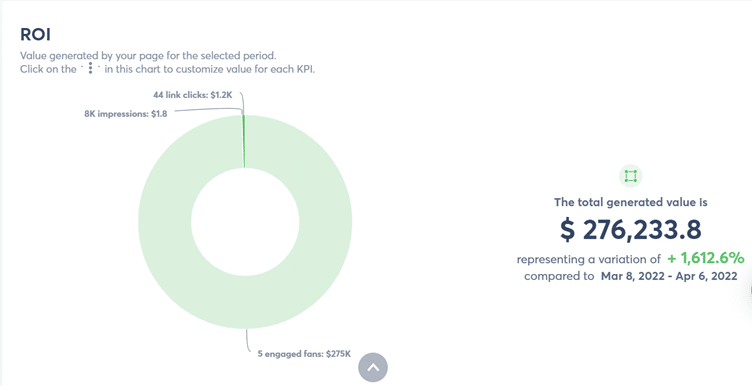Click leader line of engaged fans label
Screen dimensions: 752x386
248,341
